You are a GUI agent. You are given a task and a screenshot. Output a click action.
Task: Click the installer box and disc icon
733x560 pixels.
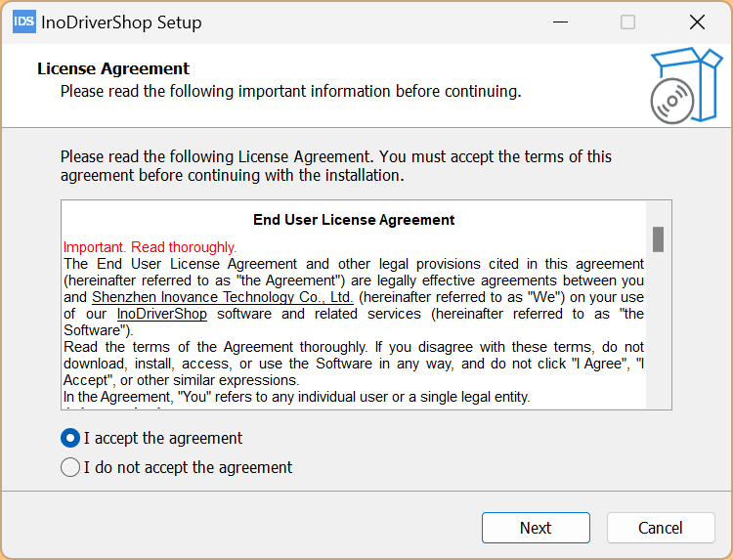point(686,86)
